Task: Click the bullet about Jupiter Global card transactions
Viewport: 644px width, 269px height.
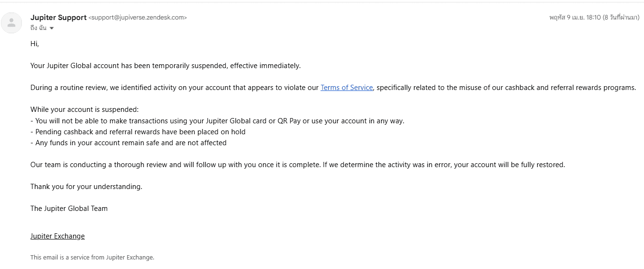Action: 217,121
